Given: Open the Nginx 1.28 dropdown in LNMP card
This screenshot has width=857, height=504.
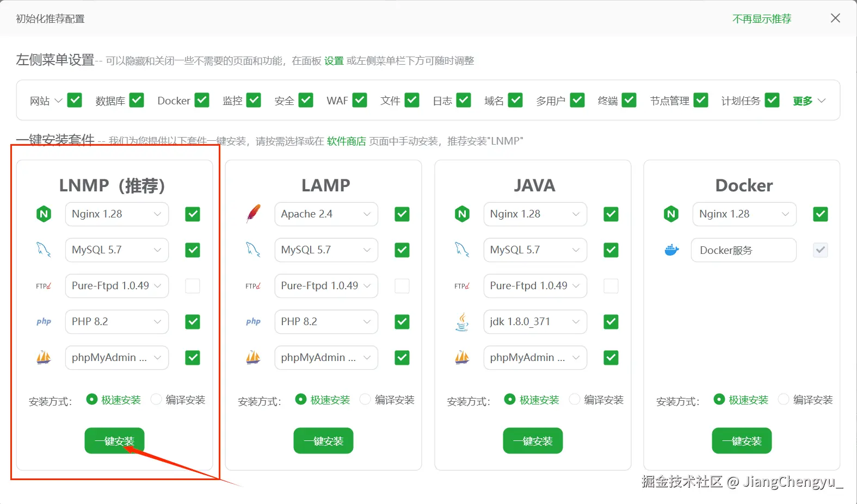Looking at the screenshot, I should pos(117,214).
